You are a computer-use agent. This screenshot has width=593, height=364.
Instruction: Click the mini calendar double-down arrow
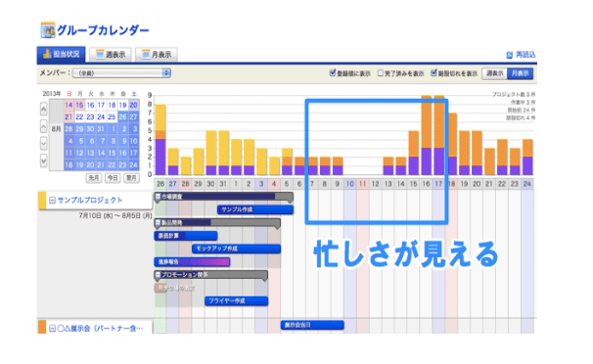click(43, 160)
